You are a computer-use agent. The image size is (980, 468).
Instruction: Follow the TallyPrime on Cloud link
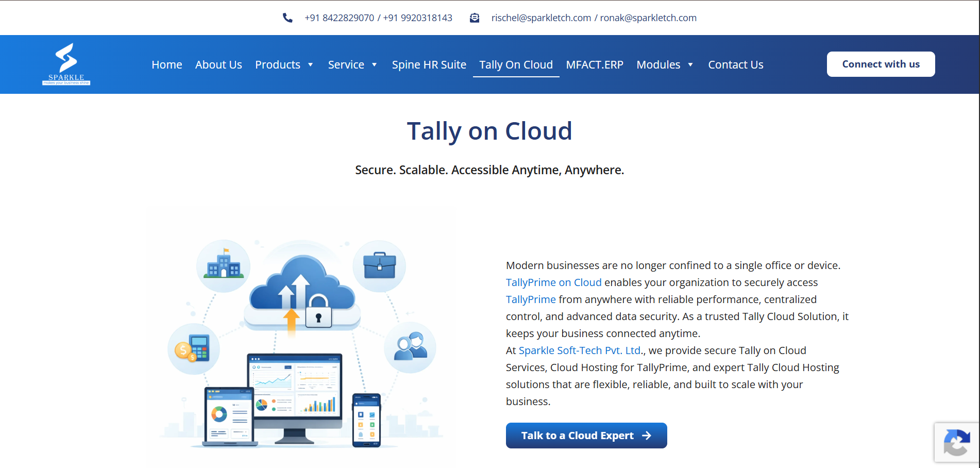pyautogui.click(x=554, y=282)
